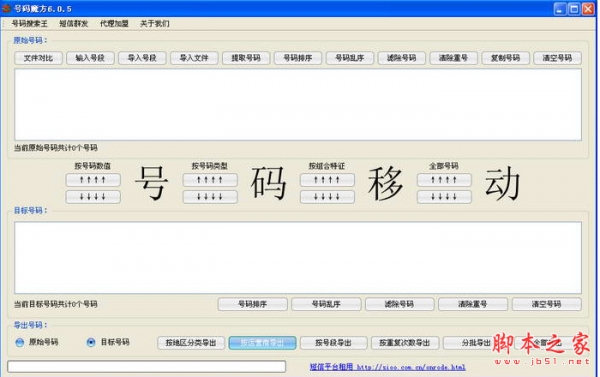Click inside the 原始号码 text area
Viewport: 600px width, 377px height.
pos(298,104)
